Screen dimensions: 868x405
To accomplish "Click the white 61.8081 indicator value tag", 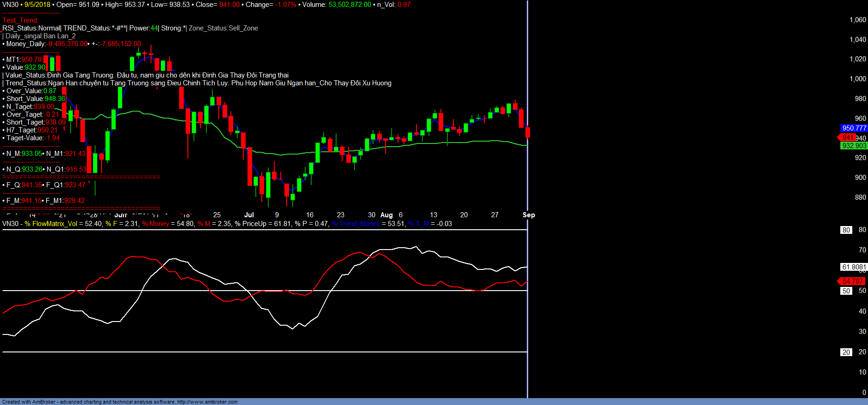I will click(x=854, y=267).
